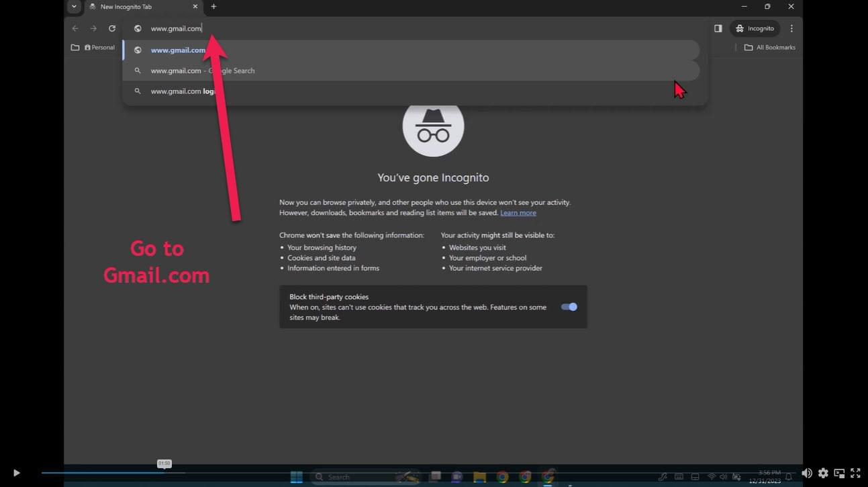Open a new tab with the plus icon

213,7
